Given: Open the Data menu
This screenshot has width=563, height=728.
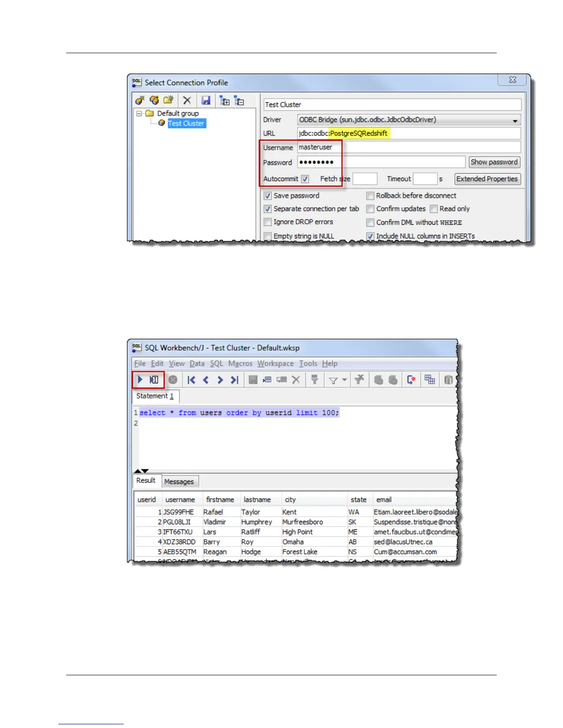Looking at the screenshot, I should pos(197,363).
